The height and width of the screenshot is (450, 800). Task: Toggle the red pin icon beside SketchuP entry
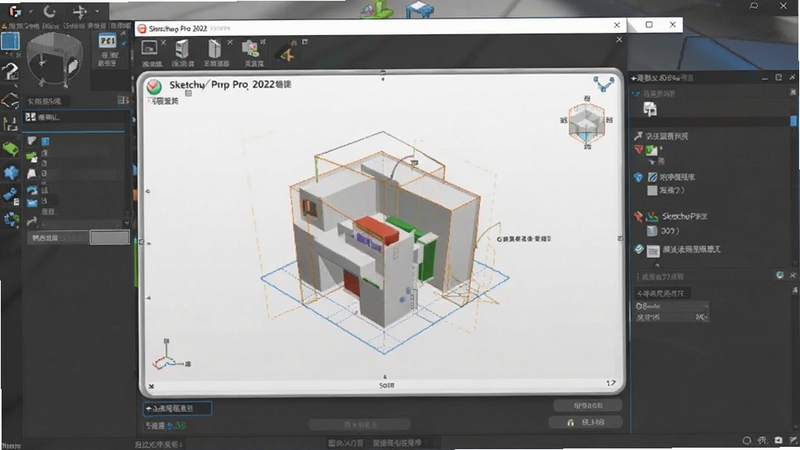coord(638,216)
